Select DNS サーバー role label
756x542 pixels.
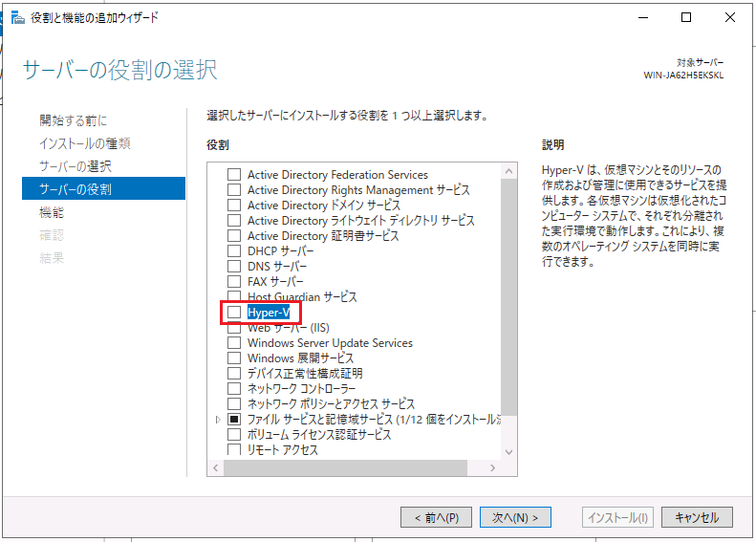[x=277, y=266]
